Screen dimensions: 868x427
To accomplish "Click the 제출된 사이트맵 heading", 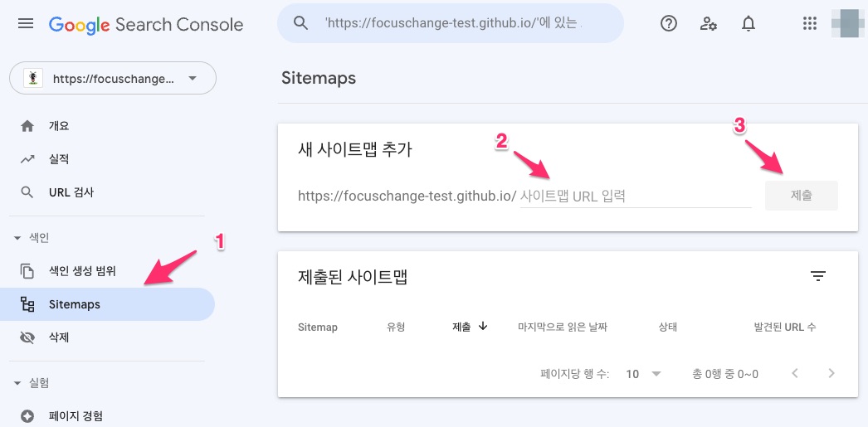I will [x=353, y=277].
